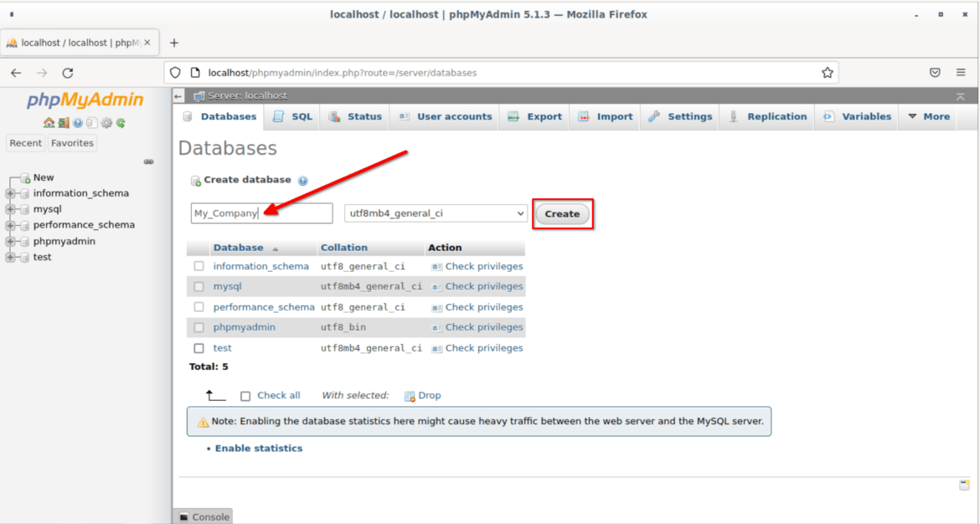The height and width of the screenshot is (524, 980).
Task: Expand mysql node in sidebar tree
Action: tap(11, 209)
